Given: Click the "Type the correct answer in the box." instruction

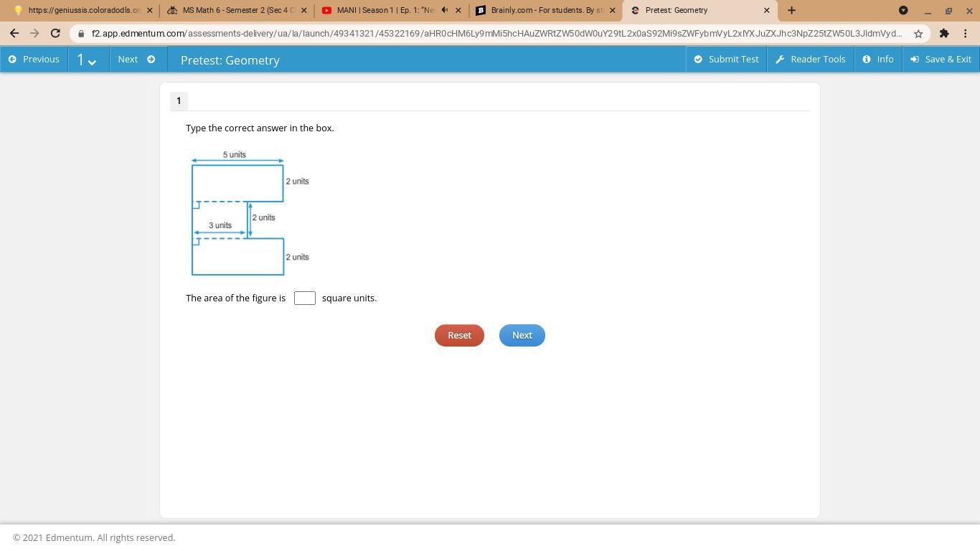Looking at the screenshot, I should pos(260,128).
